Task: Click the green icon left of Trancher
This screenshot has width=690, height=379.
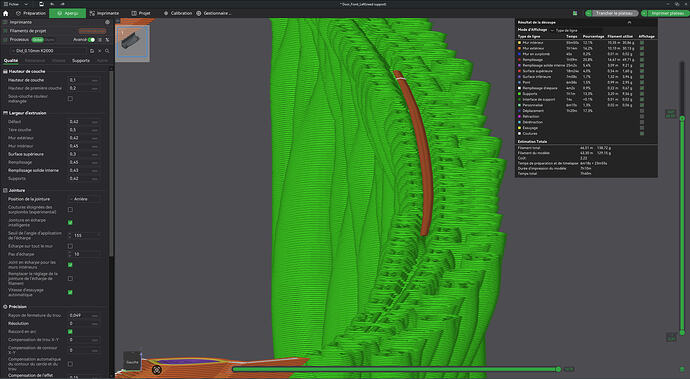Action: pos(575,13)
